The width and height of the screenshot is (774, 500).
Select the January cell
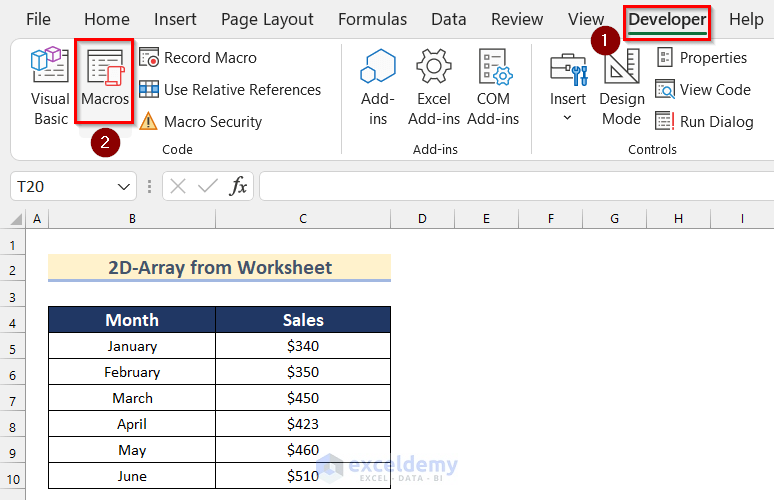132,346
